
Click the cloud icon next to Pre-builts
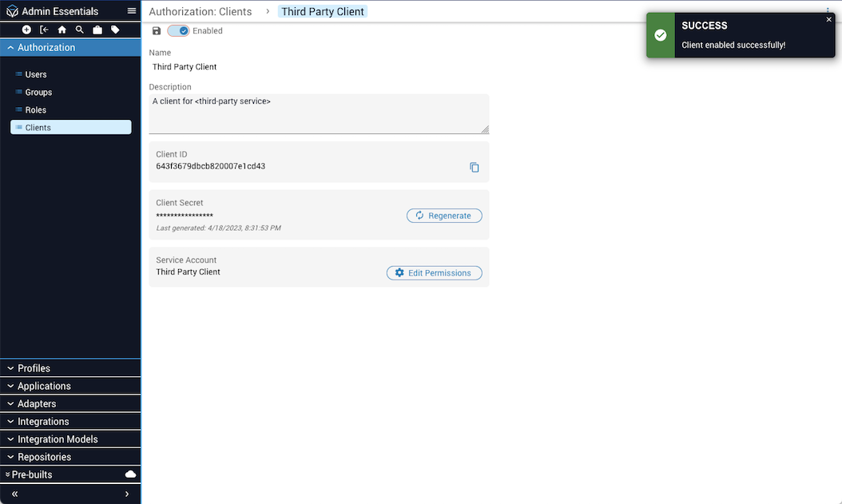130,474
